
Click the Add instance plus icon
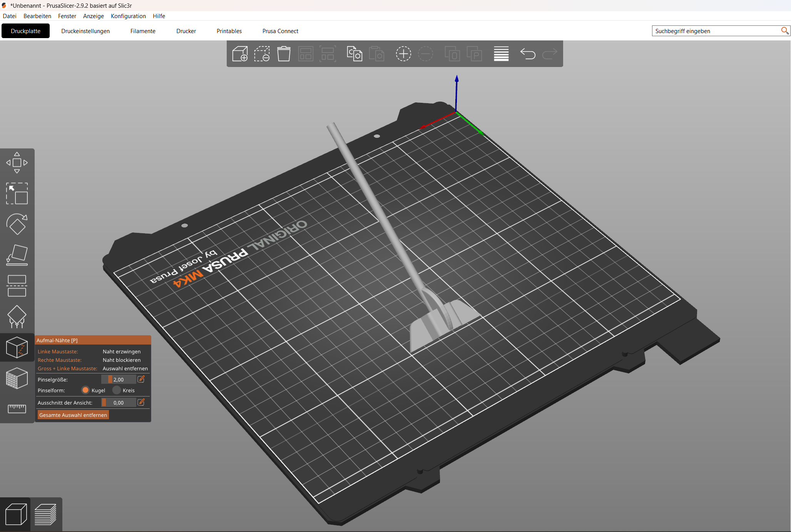(403, 54)
